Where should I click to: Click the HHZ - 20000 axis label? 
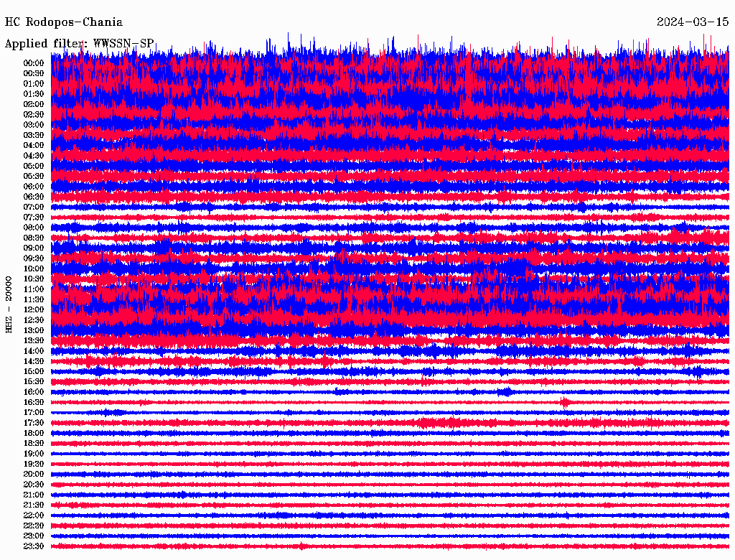pos(9,304)
